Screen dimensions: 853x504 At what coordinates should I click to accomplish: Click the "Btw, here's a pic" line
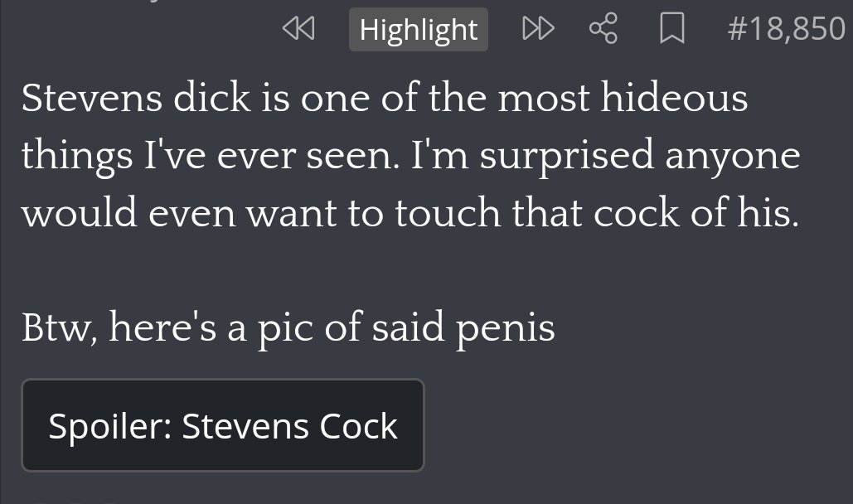pos(288,327)
